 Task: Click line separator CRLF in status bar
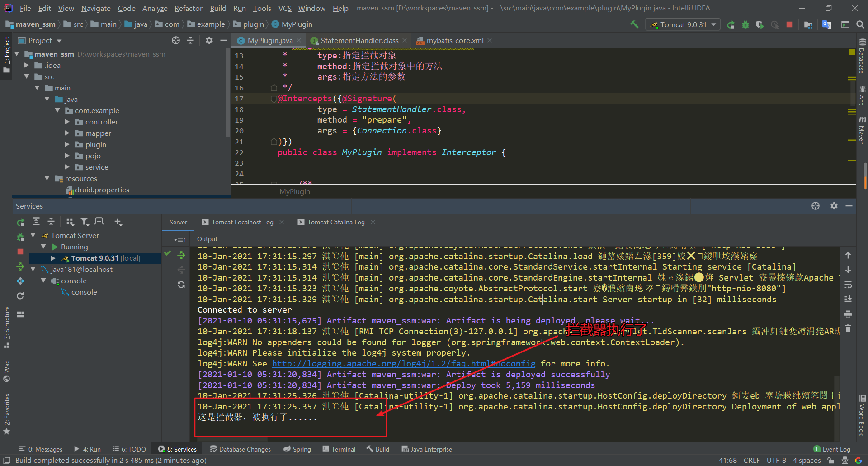pos(752,461)
